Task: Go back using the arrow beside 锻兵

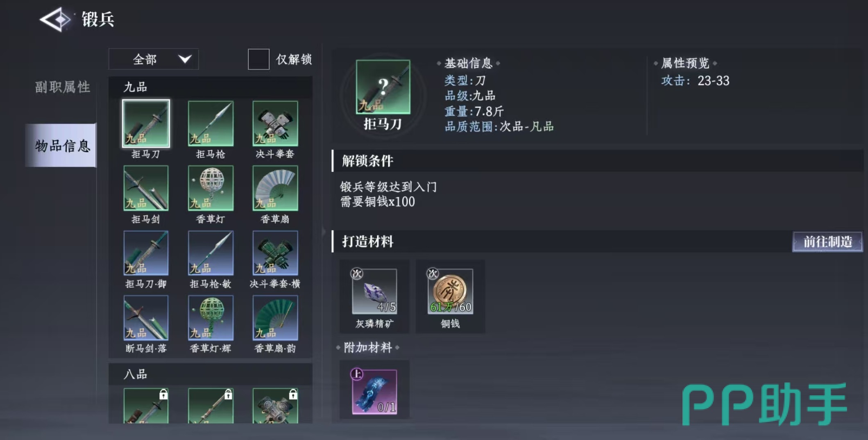Action: click(x=56, y=19)
